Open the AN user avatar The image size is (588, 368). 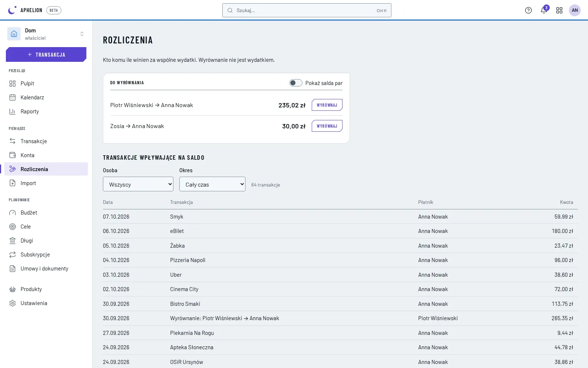coord(575,10)
